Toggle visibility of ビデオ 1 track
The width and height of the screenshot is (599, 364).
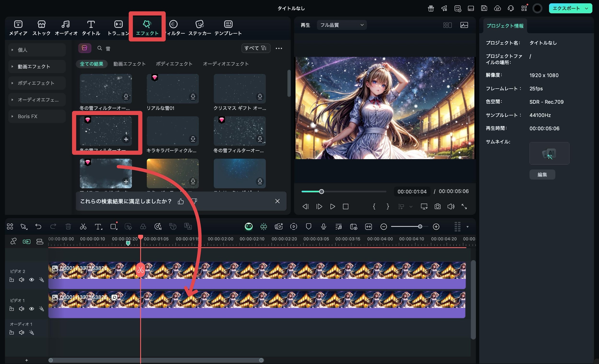pos(32,309)
